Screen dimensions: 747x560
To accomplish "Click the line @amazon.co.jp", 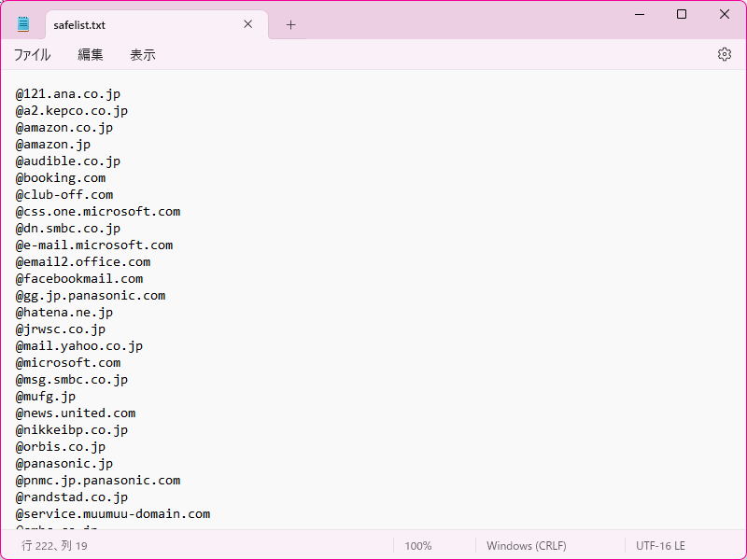I will (x=63, y=128).
